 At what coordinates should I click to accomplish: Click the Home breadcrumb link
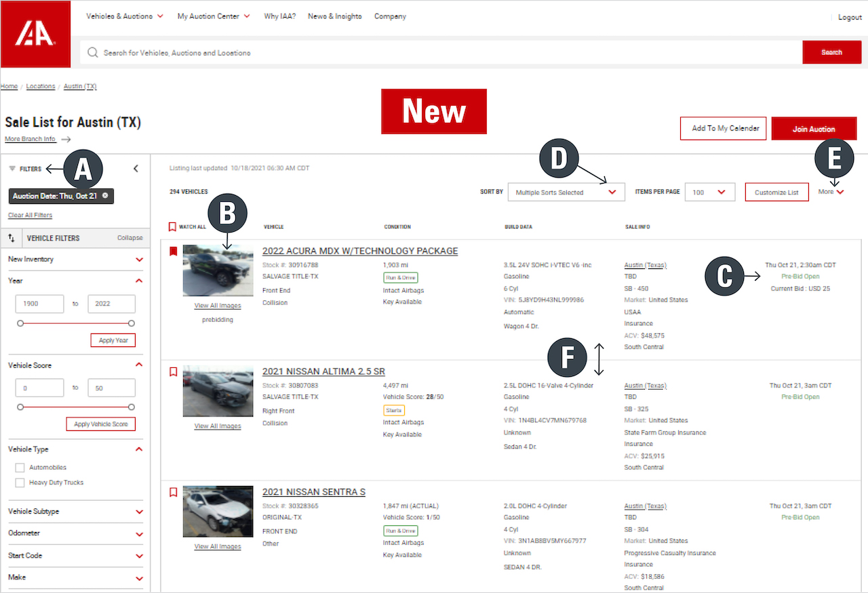(x=9, y=87)
